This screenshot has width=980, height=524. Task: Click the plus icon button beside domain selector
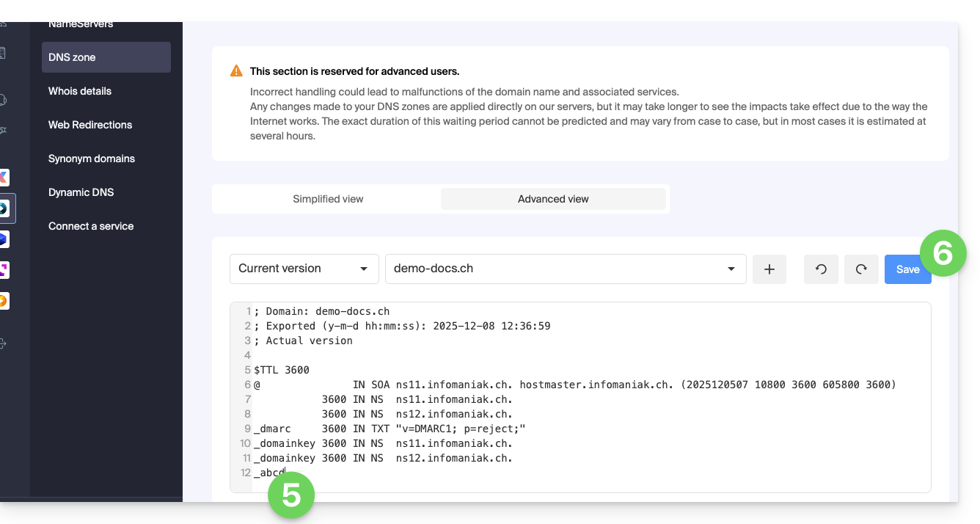769,269
